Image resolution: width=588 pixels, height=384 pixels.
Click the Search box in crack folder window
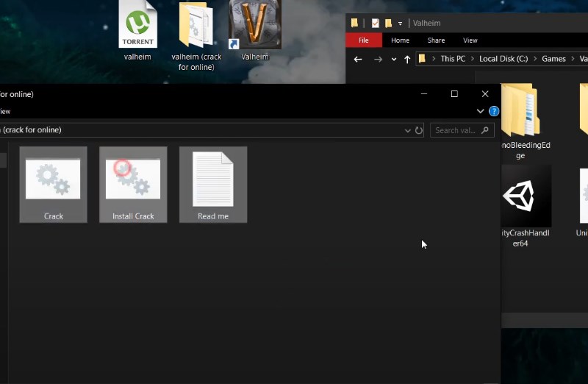tap(456, 130)
